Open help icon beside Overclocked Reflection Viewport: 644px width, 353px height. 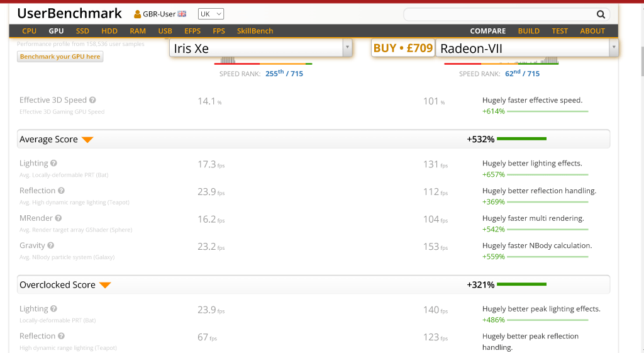[x=61, y=336]
